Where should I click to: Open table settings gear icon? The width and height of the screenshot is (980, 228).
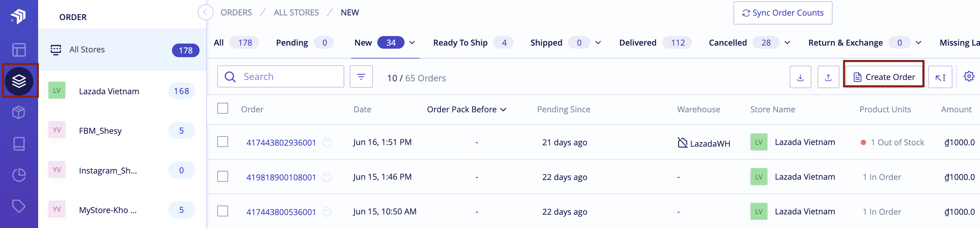[x=968, y=76]
